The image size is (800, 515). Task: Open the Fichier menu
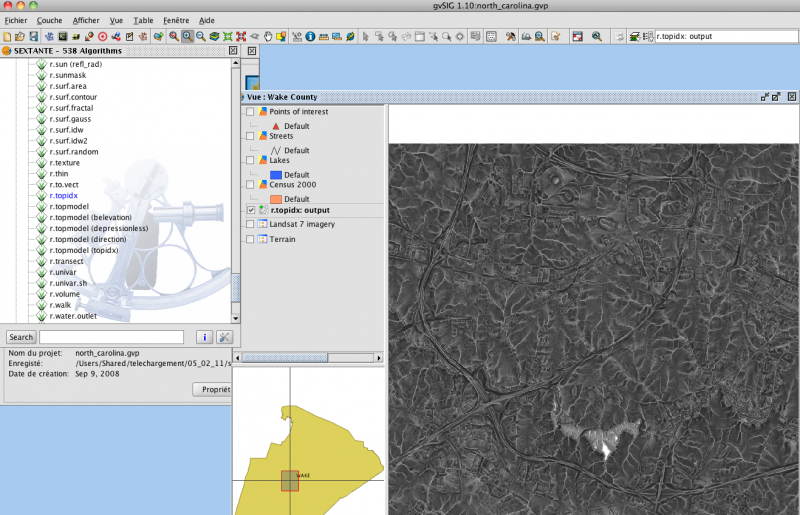16,20
